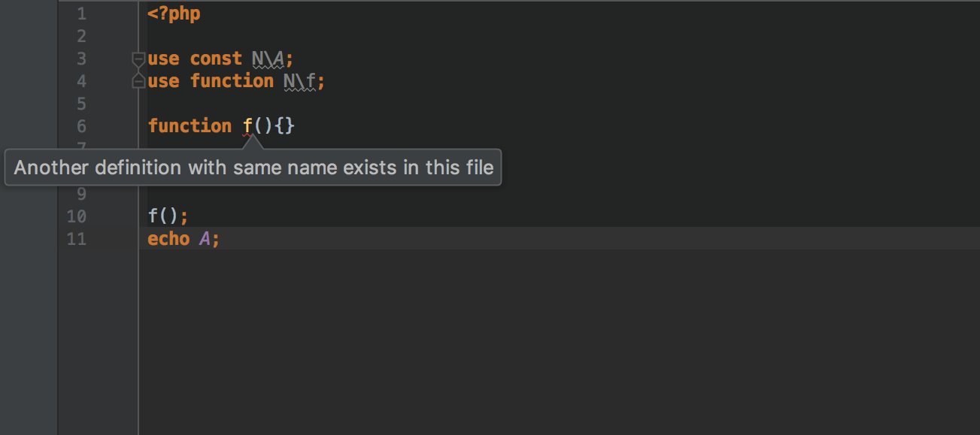
Task: Click the const keyword on line 3
Action: click(x=216, y=59)
